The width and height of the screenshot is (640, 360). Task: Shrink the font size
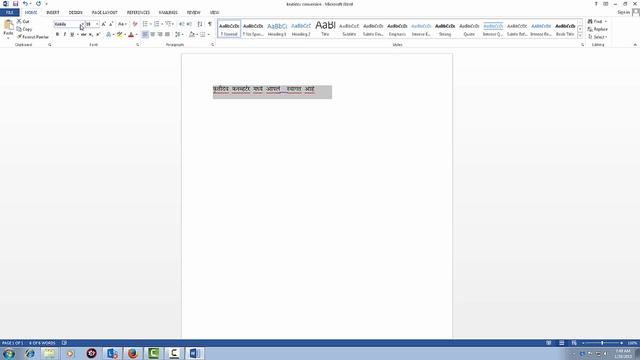111,24
